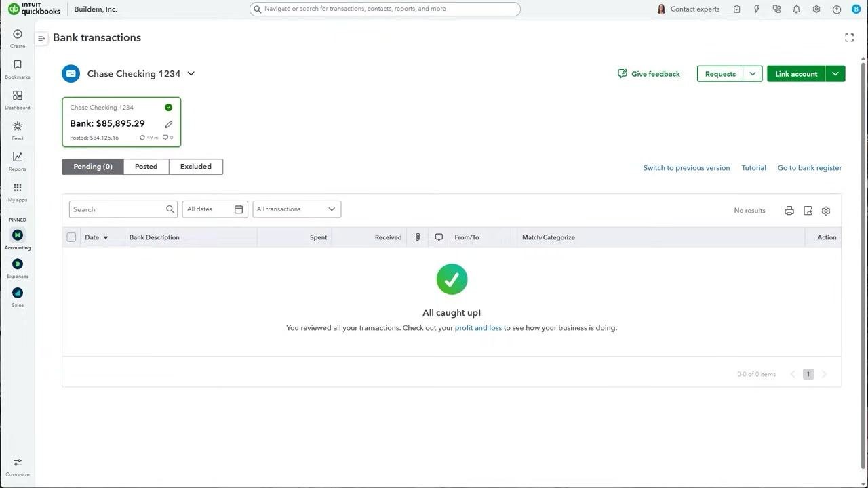Collapse the side navigation panel icon
This screenshot has height=488, width=868.
[41, 39]
